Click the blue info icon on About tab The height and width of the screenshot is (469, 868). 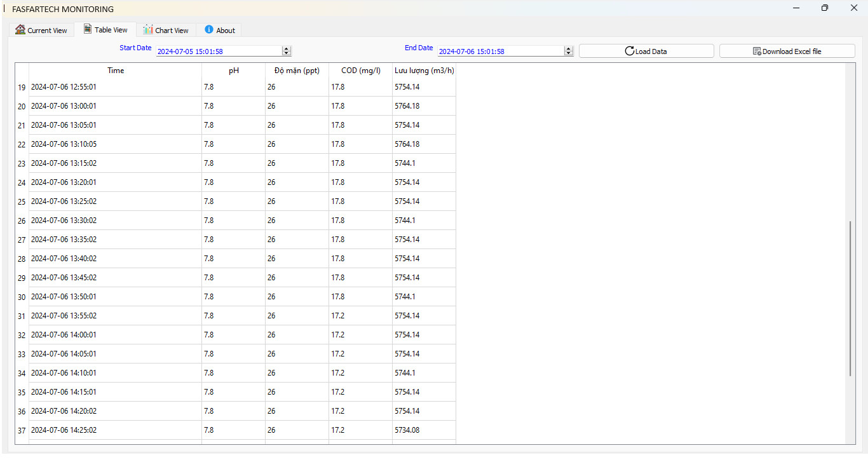click(209, 30)
